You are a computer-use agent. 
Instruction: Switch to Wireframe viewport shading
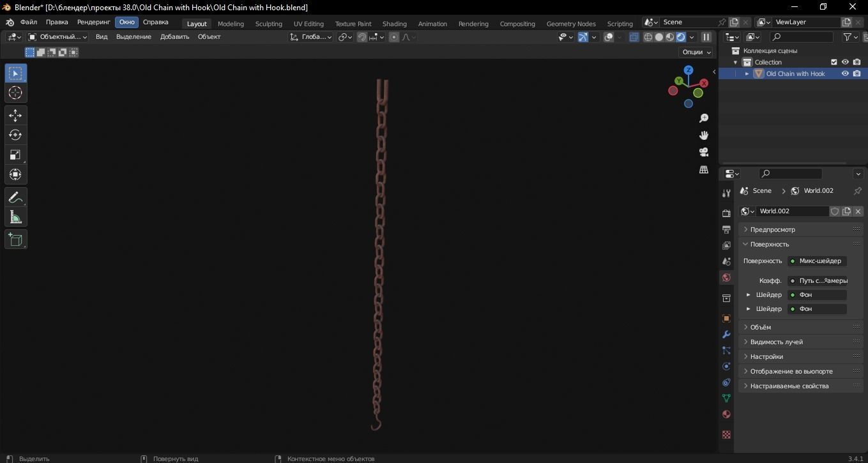pos(648,37)
